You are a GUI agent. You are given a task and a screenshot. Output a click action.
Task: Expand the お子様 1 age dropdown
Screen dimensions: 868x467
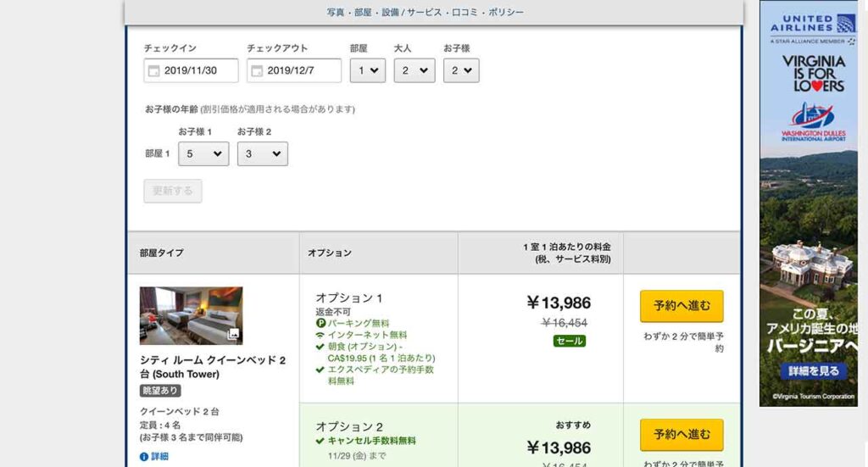[x=203, y=153]
